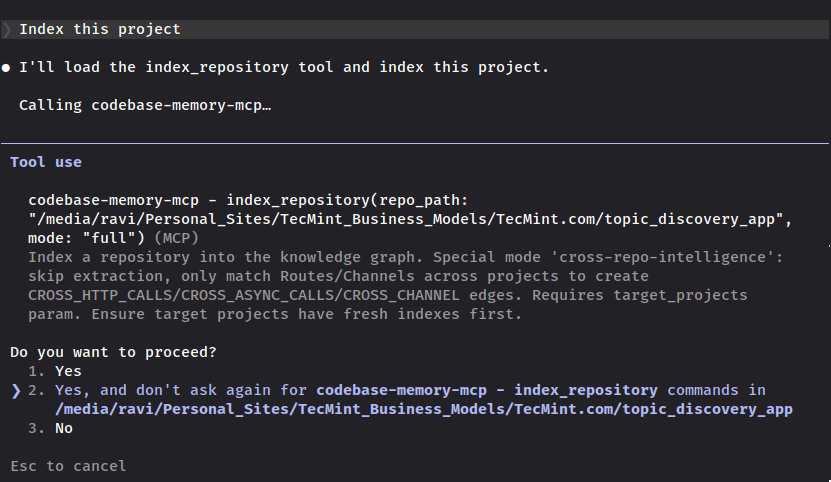Click the highlighted codebase-memory-mcp - index_repository text
The height and width of the screenshot is (482, 831).
tap(487, 390)
